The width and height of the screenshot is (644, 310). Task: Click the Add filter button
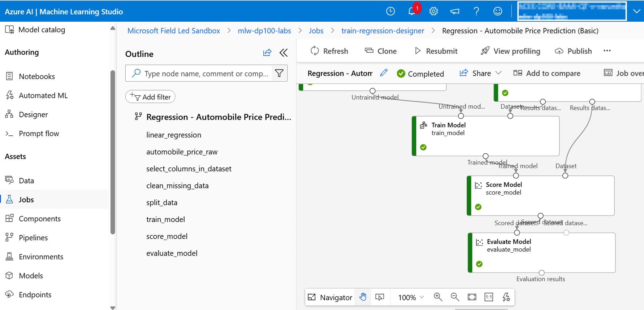[150, 97]
